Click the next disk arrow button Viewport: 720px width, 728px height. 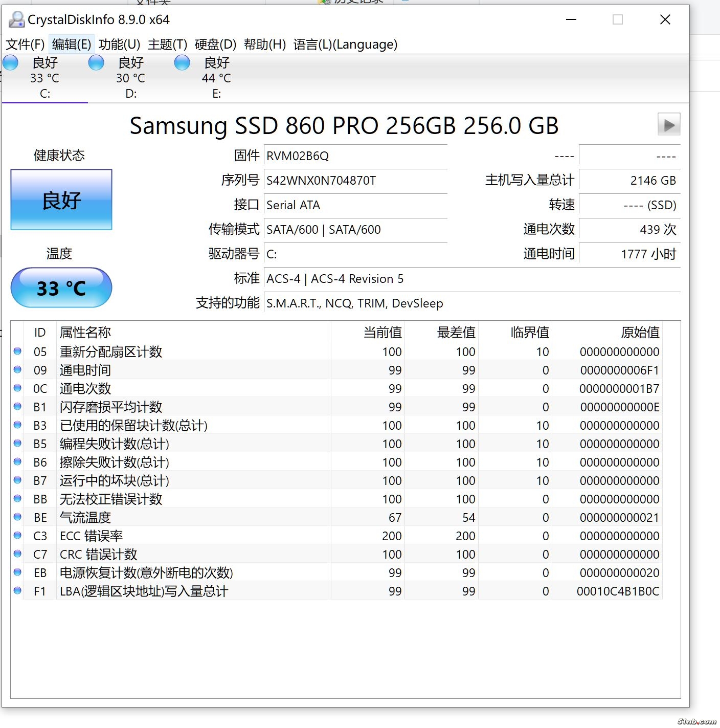pyautogui.click(x=669, y=124)
